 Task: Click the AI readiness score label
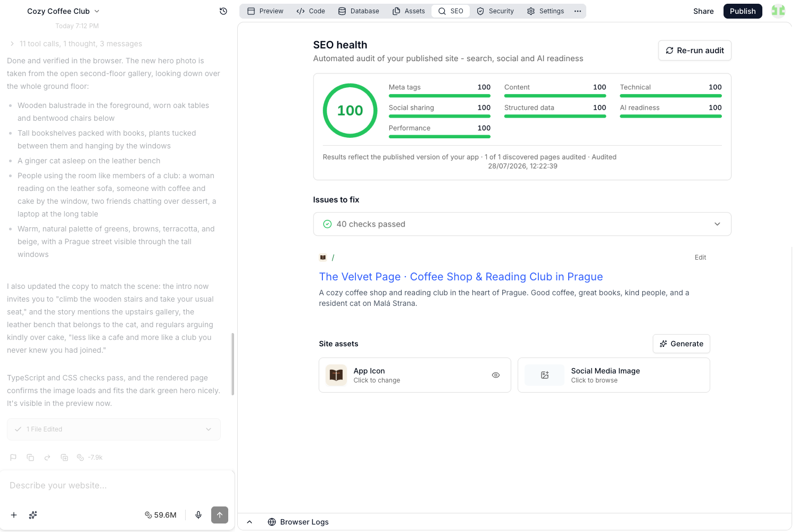click(x=639, y=107)
